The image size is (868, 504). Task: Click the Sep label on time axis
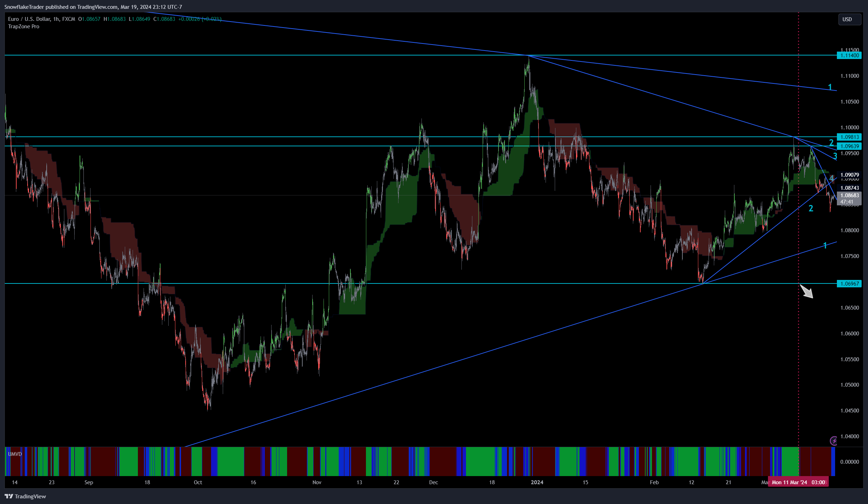[89, 482]
